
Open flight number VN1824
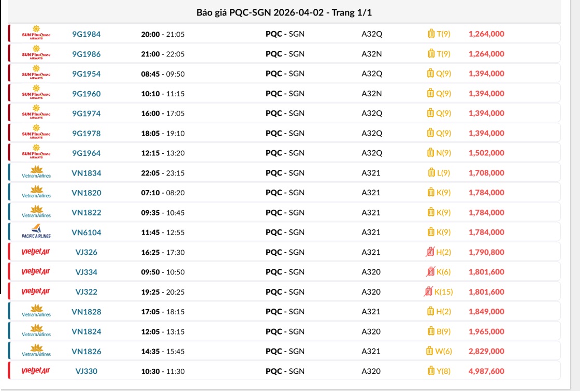click(86, 331)
